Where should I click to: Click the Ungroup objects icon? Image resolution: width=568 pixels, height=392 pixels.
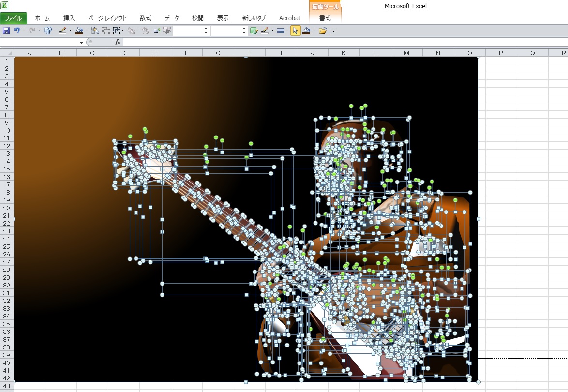point(116,31)
